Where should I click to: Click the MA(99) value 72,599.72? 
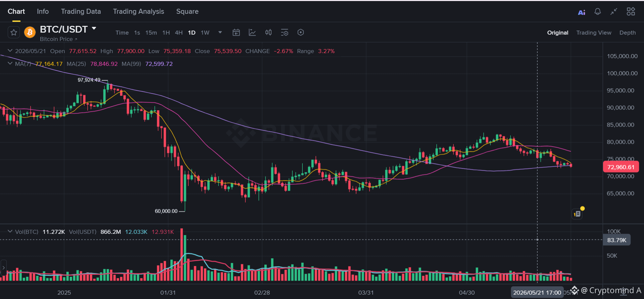pos(159,64)
